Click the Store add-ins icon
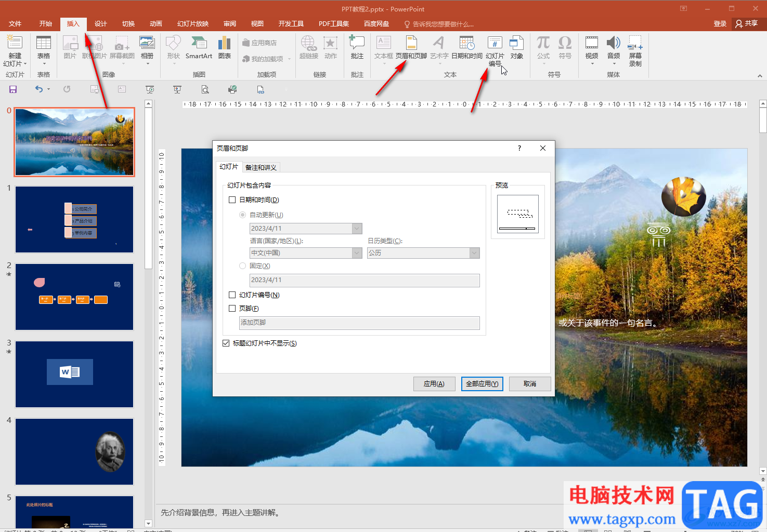Viewport: 767px width, 532px height. (x=259, y=43)
